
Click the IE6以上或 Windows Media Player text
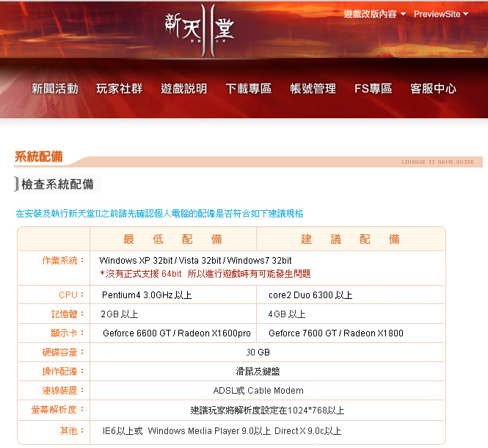coord(222,431)
